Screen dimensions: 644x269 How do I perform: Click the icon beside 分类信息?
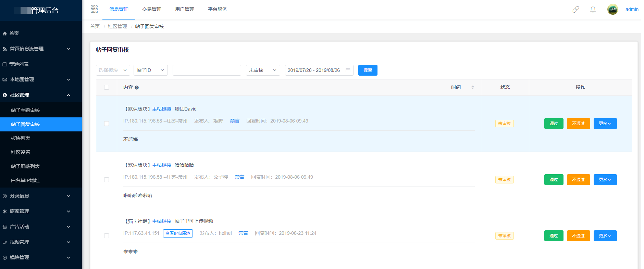(5, 196)
